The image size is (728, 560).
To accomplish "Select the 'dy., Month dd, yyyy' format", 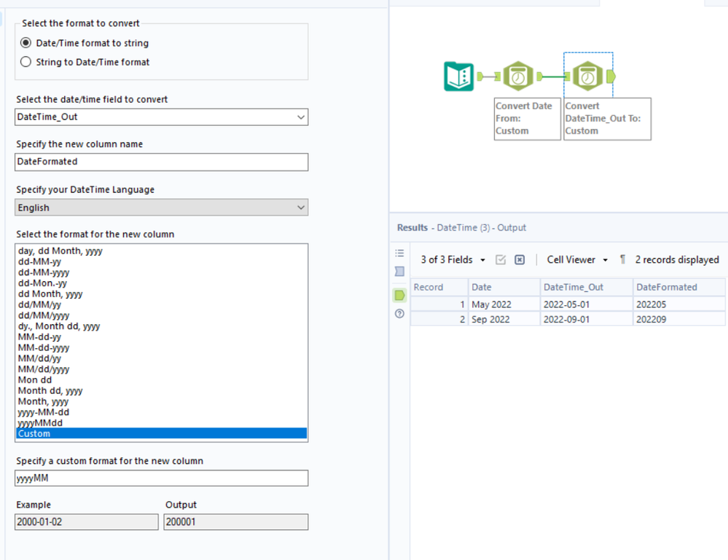I will (x=161, y=326).
